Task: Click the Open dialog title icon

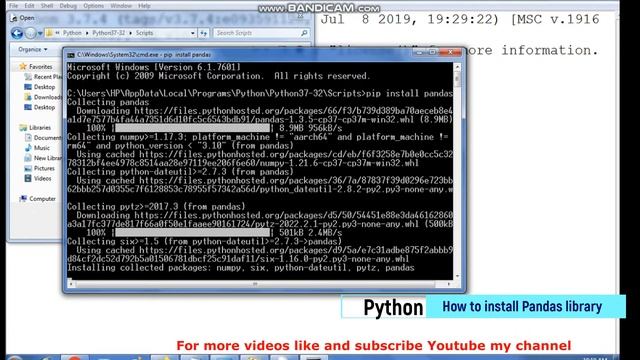Action: (x=14, y=18)
